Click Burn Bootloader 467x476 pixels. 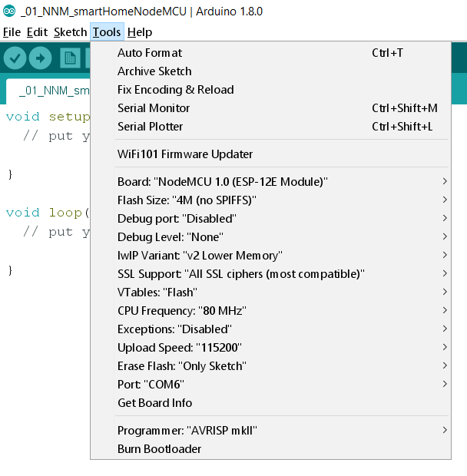pos(270,449)
